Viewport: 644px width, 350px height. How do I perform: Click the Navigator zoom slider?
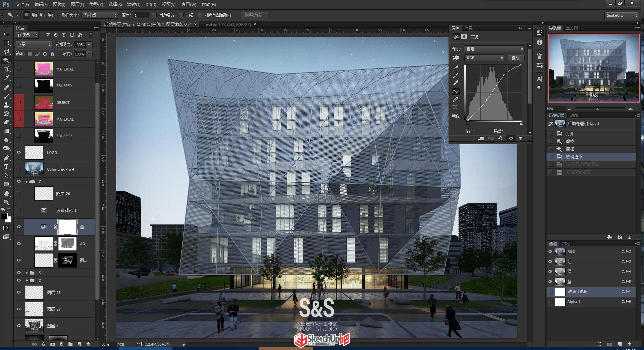pyautogui.click(x=597, y=109)
